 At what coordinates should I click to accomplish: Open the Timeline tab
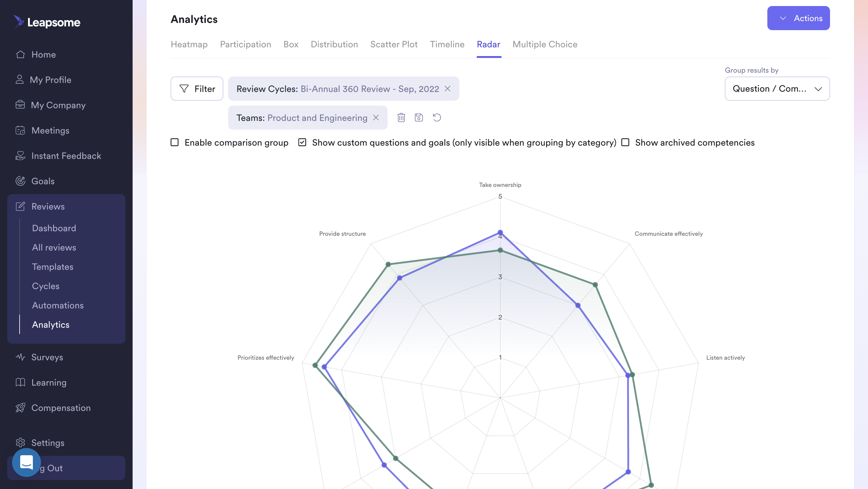[x=447, y=44]
